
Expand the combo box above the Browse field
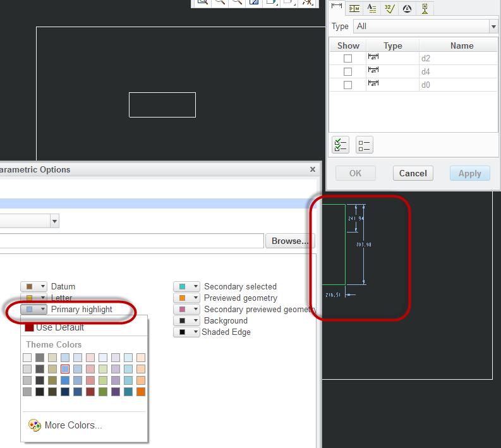tap(54, 221)
